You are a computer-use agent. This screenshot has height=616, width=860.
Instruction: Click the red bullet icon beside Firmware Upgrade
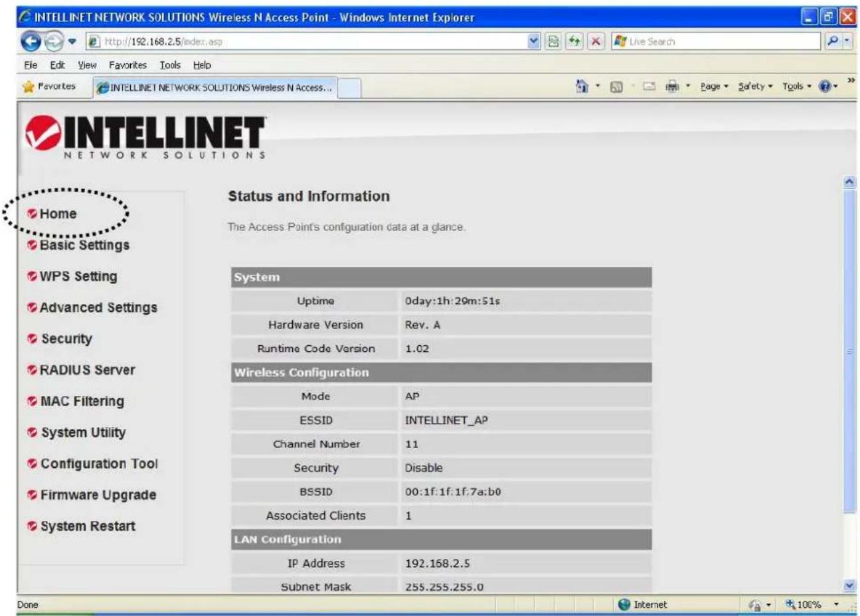pos(32,495)
